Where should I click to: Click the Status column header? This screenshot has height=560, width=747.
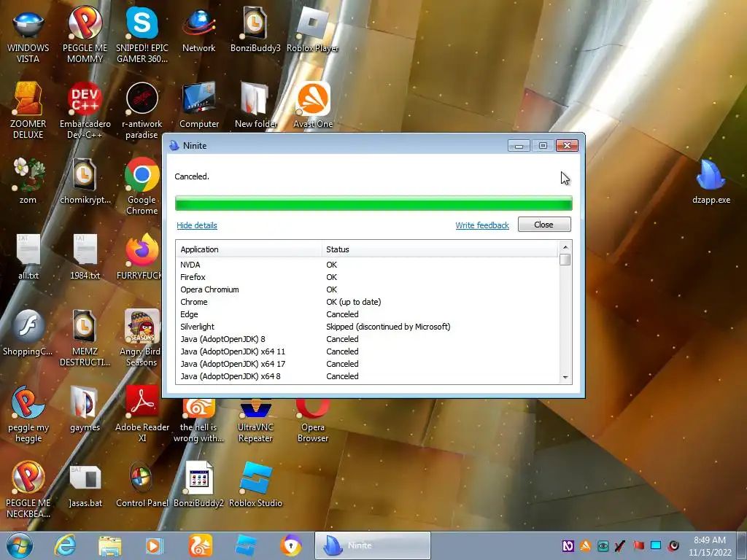tap(440, 249)
